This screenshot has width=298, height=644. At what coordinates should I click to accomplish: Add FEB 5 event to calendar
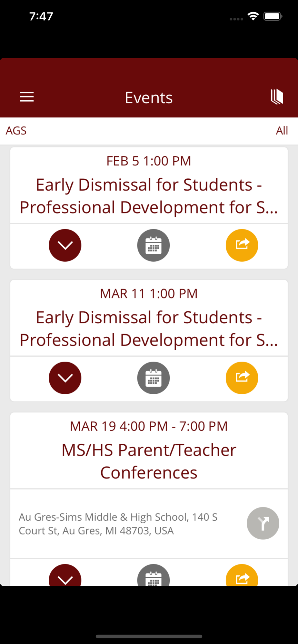click(154, 245)
